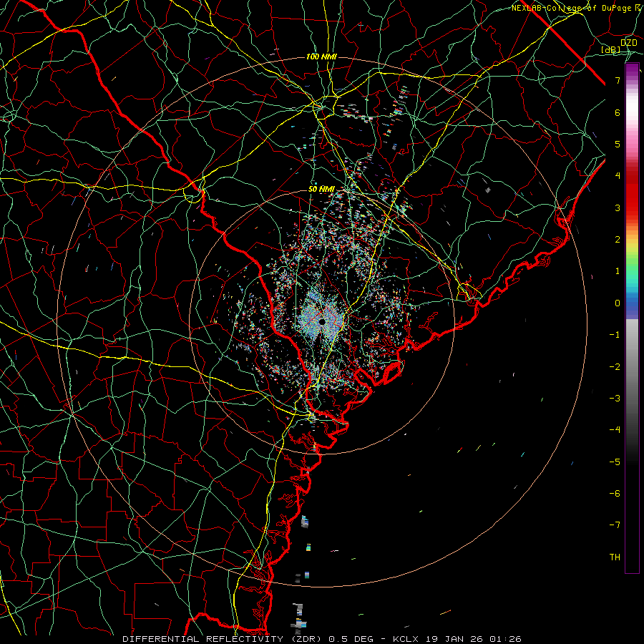Click the 100 NMI range ring label

[x=321, y=57]
